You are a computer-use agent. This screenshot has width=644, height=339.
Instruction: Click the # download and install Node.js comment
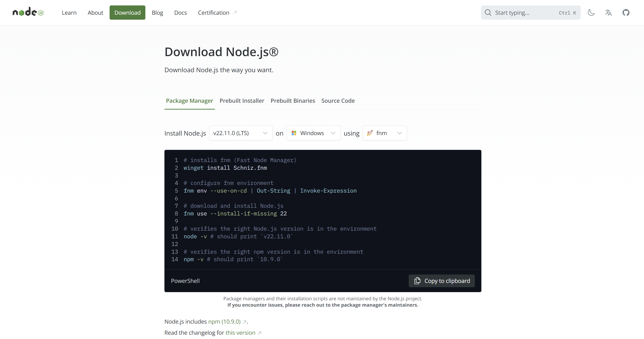pyautogui.click(x=233, y=206)
